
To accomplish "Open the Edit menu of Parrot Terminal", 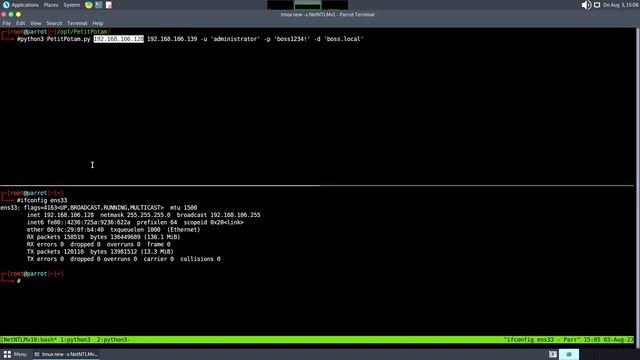I will coord(20,23).
